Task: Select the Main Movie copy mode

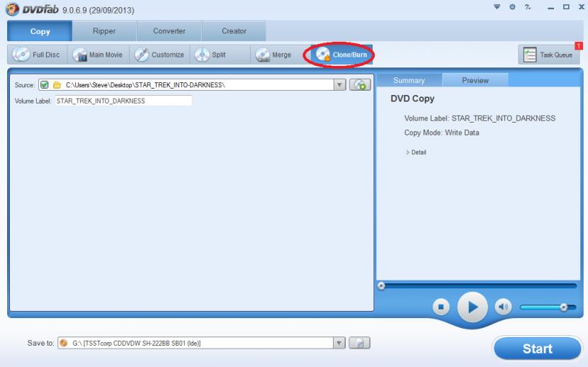Action: (98, 55)
